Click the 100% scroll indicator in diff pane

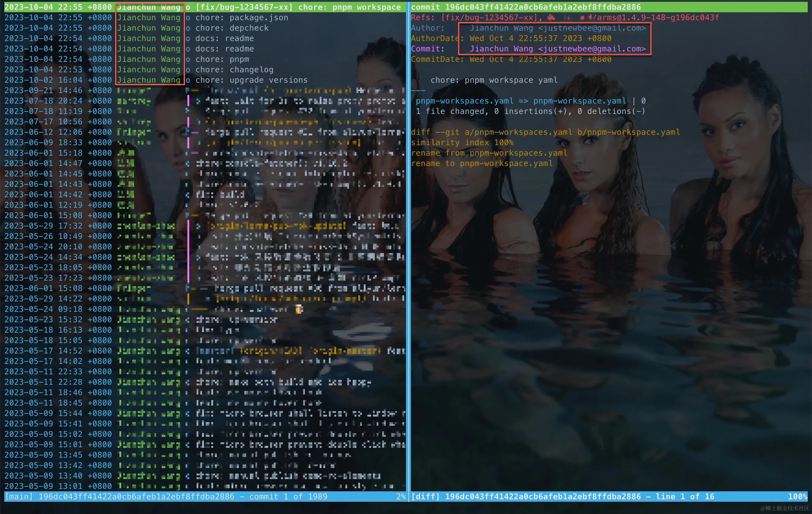798,497
